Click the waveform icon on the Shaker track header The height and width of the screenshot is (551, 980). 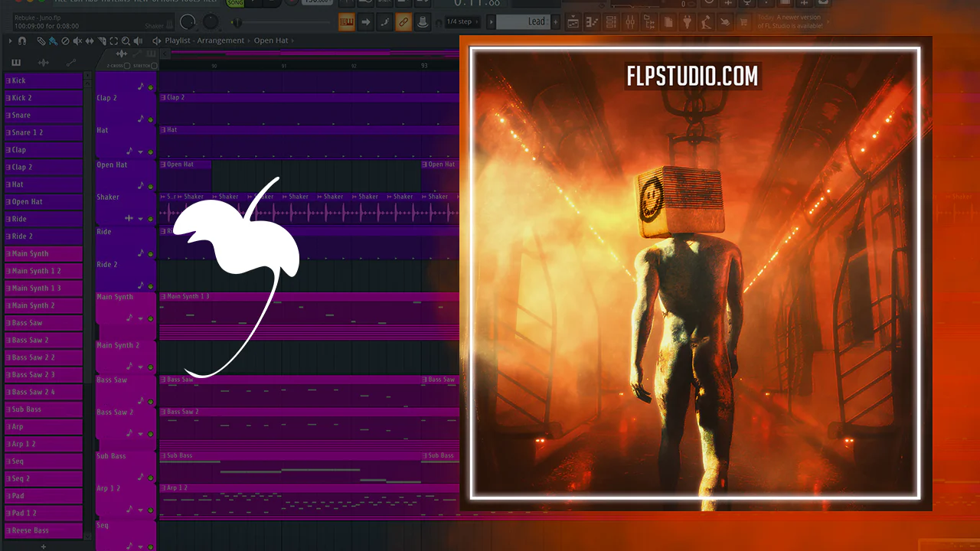(x=129, y=218)
